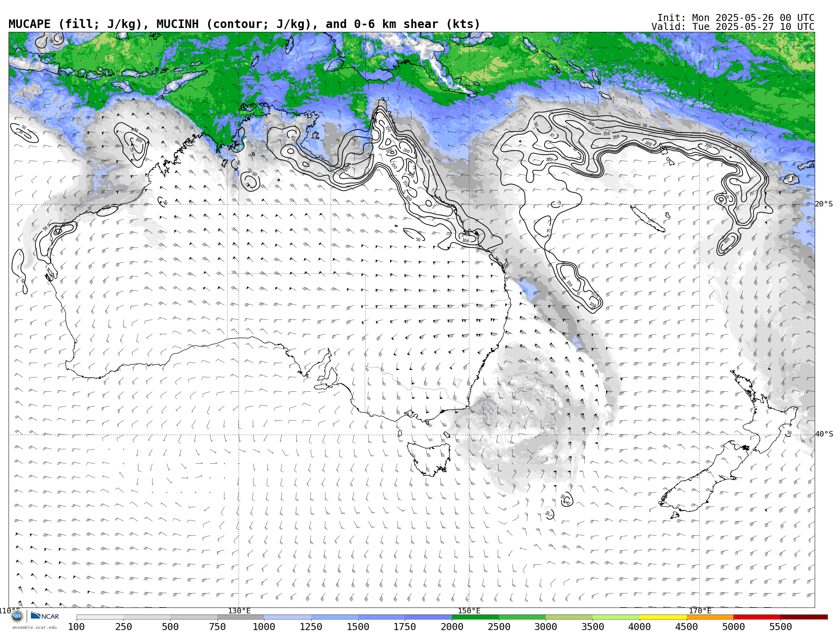Screen dimensions: 840x632
Task: Pick the olive 3000–3500 colorbar segment
Action: point(569,617)
